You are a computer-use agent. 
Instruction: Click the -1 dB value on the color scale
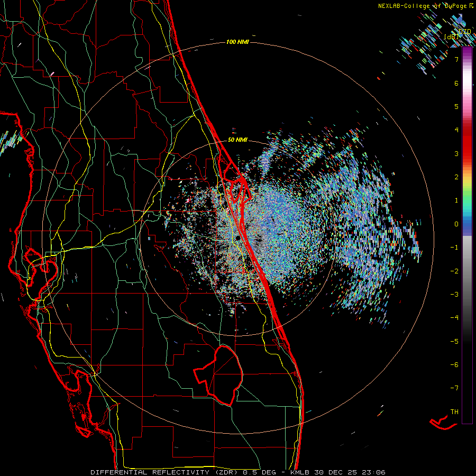pyautogui.click(x=454, y=248)
